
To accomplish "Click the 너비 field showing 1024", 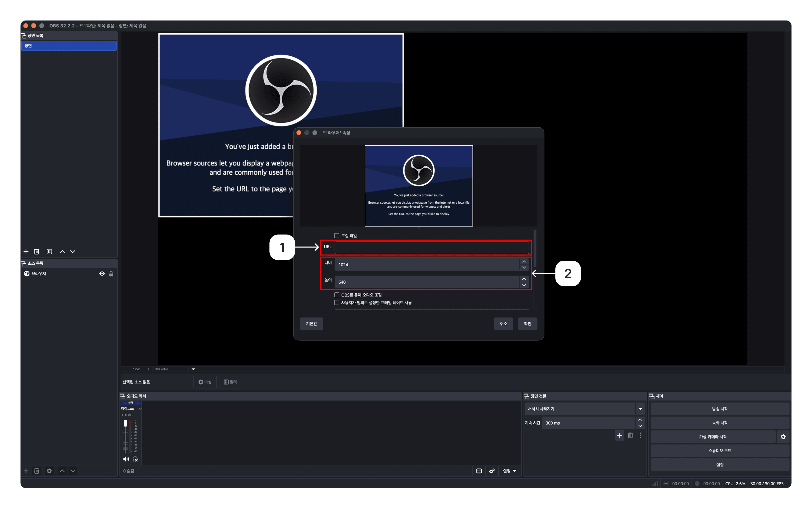I will pyautogui.click(x=427, y=265).
